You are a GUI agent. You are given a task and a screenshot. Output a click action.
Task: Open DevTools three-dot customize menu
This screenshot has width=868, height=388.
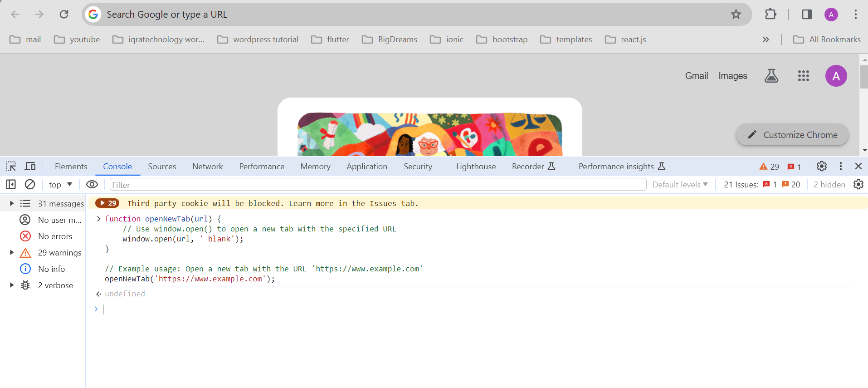(840, 167)
